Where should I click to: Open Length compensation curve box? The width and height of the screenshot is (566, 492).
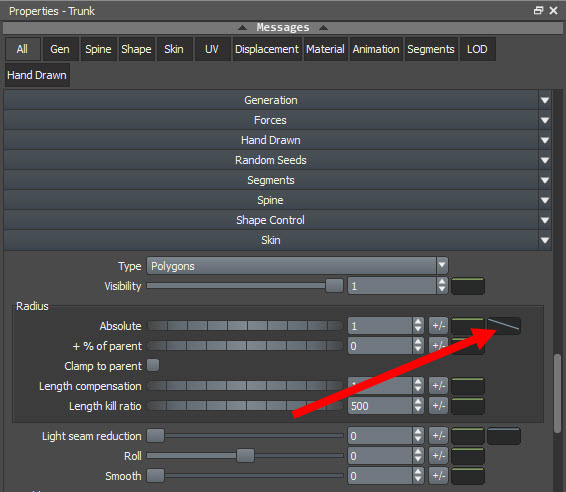pyautogui.click(x=467, y=386)
